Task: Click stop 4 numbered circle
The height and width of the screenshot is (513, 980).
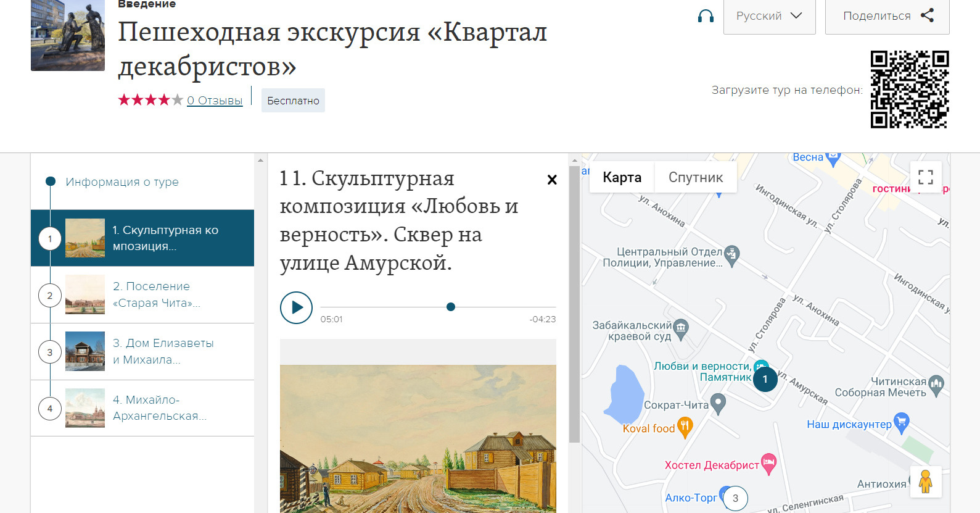Action: 50,409
